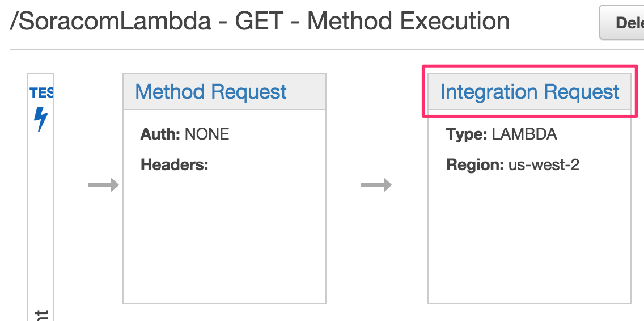
Task: Select the NONE auth value
Action: point(207,134)
